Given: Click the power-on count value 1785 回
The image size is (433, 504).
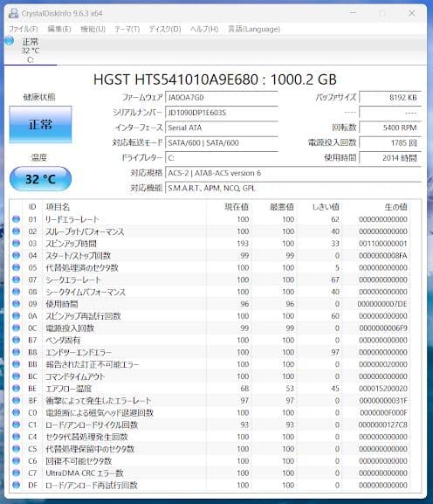Looking at the screenshot, I should (390, 142).
